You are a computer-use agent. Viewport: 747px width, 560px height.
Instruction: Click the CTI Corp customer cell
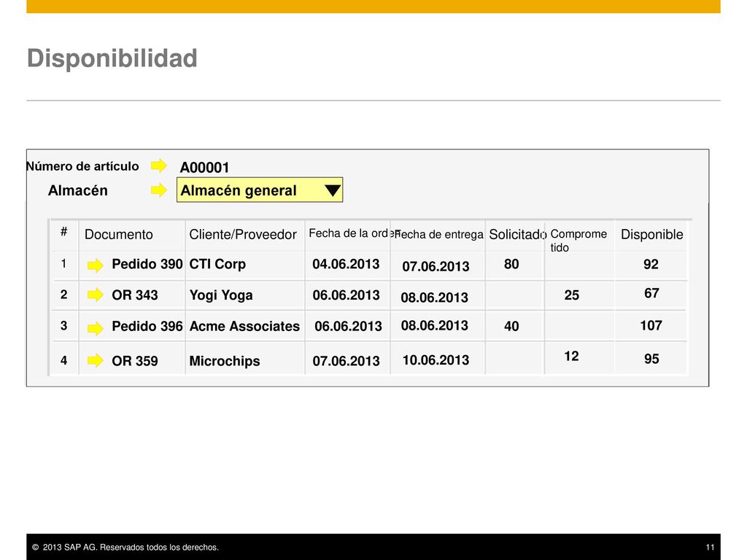217,264
